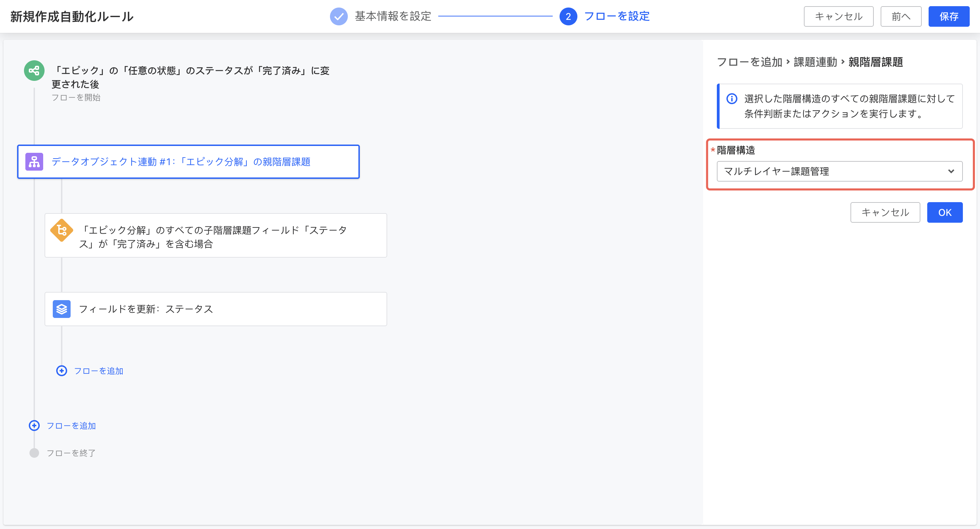Click the info icon in notice box
The width and height of the screenshot is (980, 529).
click(x=732, y=99)
